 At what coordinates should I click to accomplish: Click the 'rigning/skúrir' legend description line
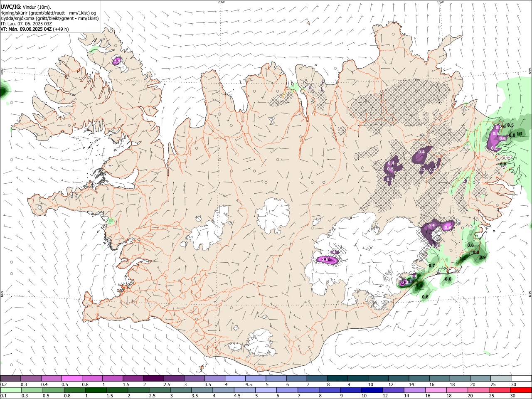click(x=49, y=13)
